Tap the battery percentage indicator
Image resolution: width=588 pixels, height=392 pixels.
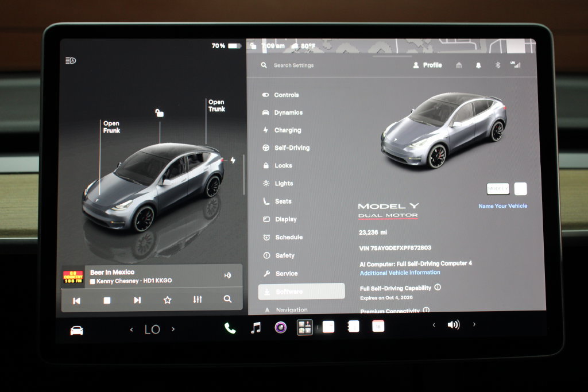[226, 46]
